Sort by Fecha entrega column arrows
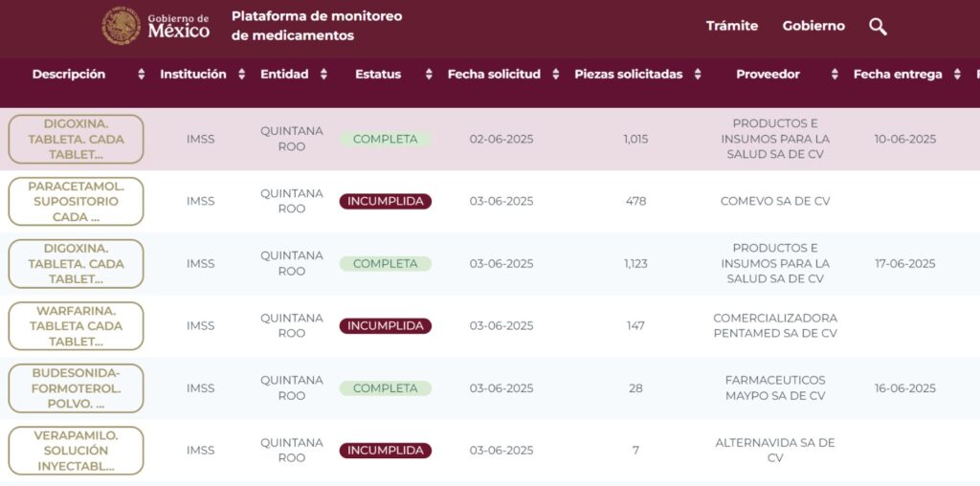The image size is (980, 486). 957,75
